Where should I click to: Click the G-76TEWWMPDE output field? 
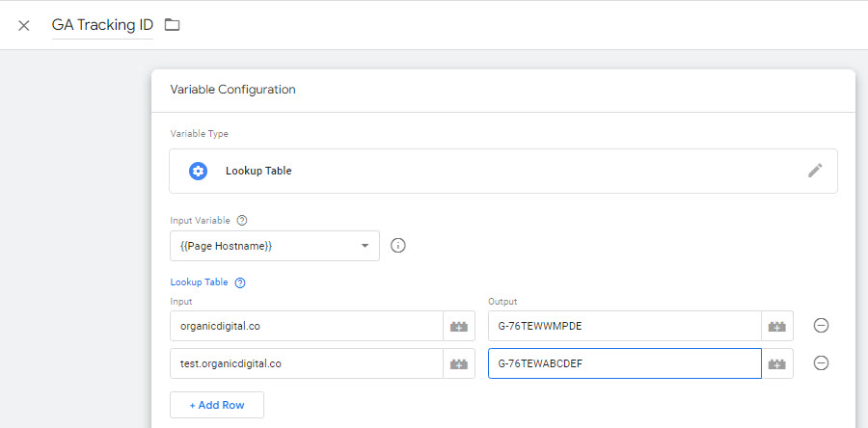[624, 326]
